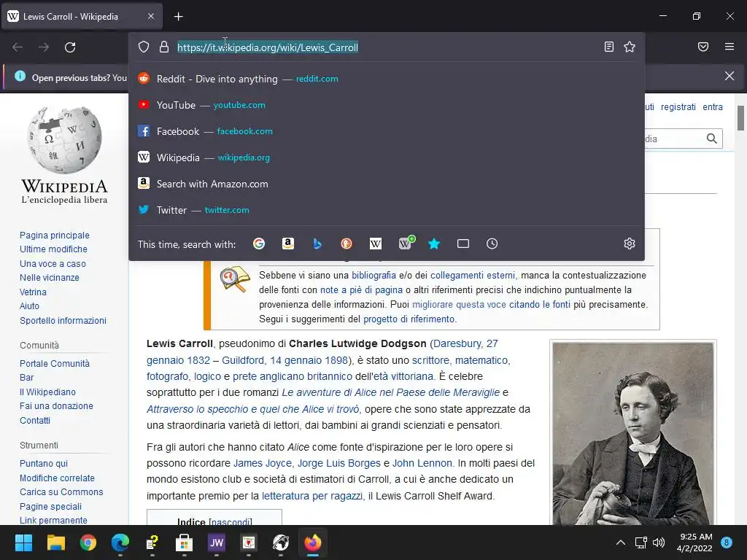The width and height of the screenshot is (747, 560).
Task: Choose Search with Amazon.com suggestion
Action: [x=387, y=184]
